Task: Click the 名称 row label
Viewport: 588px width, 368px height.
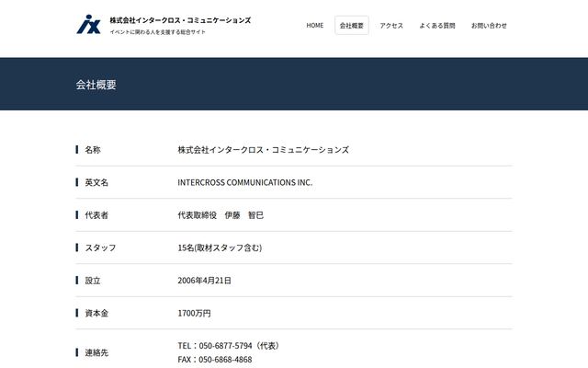Action: pos(92,150)
